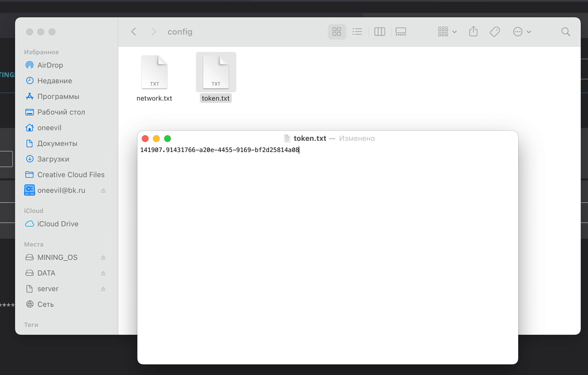Switch Finder to list view

click(x=357, y=32)
